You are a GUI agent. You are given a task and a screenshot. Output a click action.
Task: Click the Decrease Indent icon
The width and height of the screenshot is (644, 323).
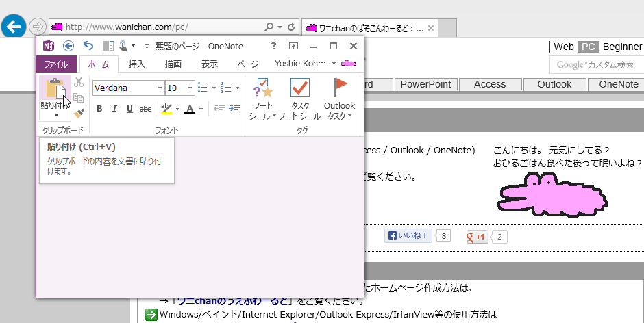(219, 109)
